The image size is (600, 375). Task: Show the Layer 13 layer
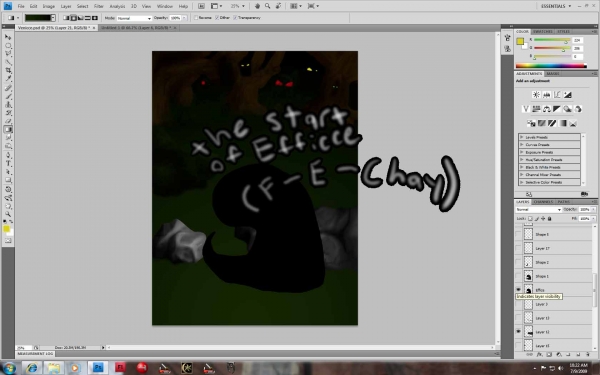click(518, 318)
